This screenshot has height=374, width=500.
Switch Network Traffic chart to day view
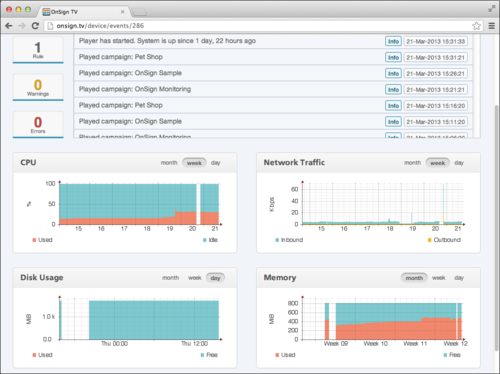459,163
